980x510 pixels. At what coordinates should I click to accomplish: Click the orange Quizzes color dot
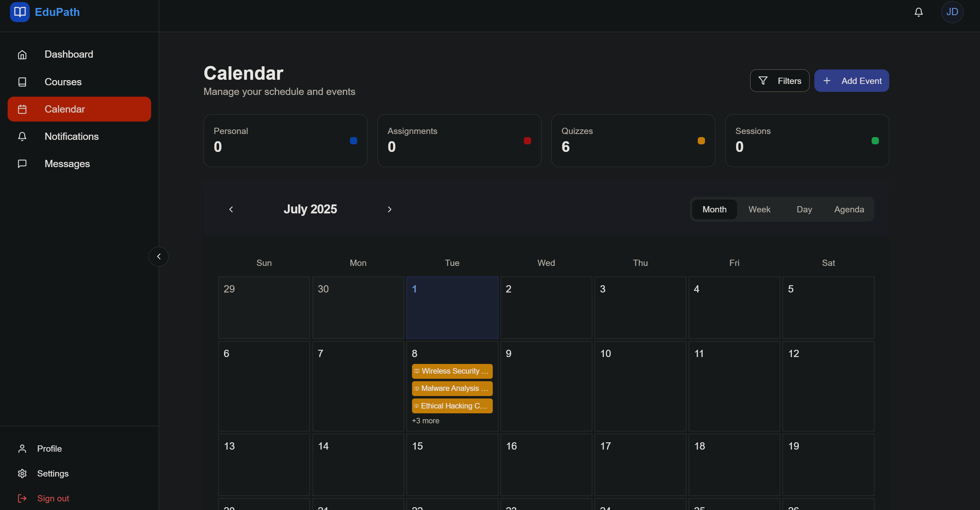click(701, 141)
